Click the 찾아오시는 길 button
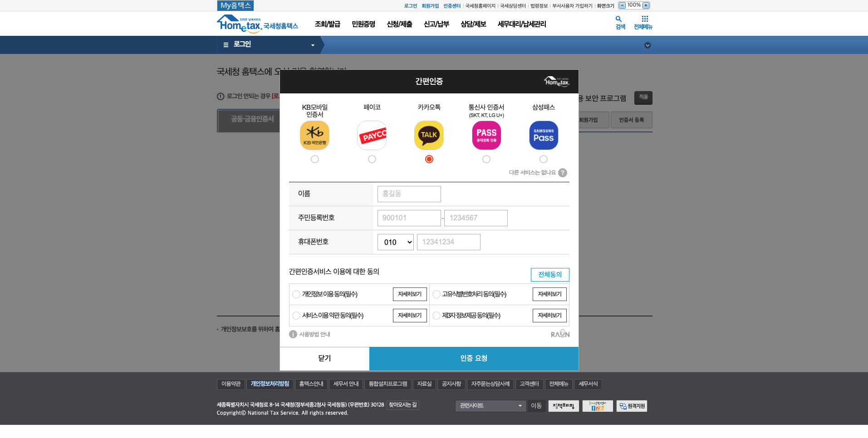This screenshot has height=438, width=868. point(403,405)
